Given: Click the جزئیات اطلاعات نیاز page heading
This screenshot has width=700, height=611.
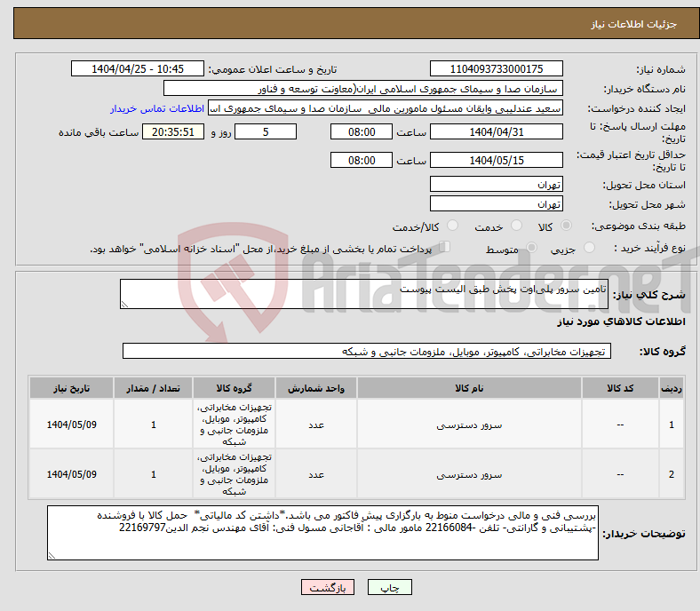Looking at the screenshot, I should click(x=634, y=24).
